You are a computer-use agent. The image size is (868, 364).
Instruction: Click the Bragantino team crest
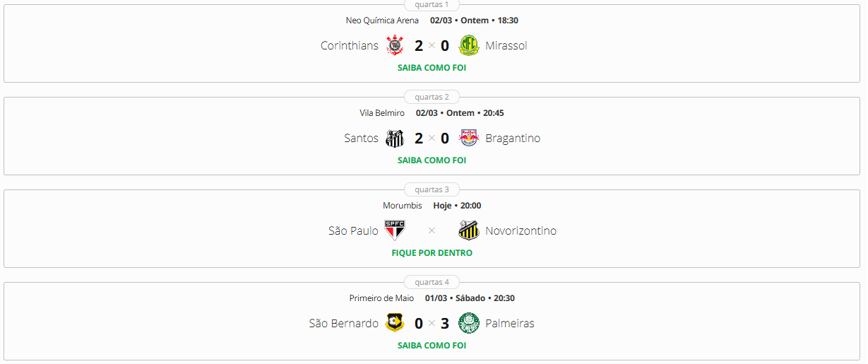pyautogui.click(x=468, y=139)
